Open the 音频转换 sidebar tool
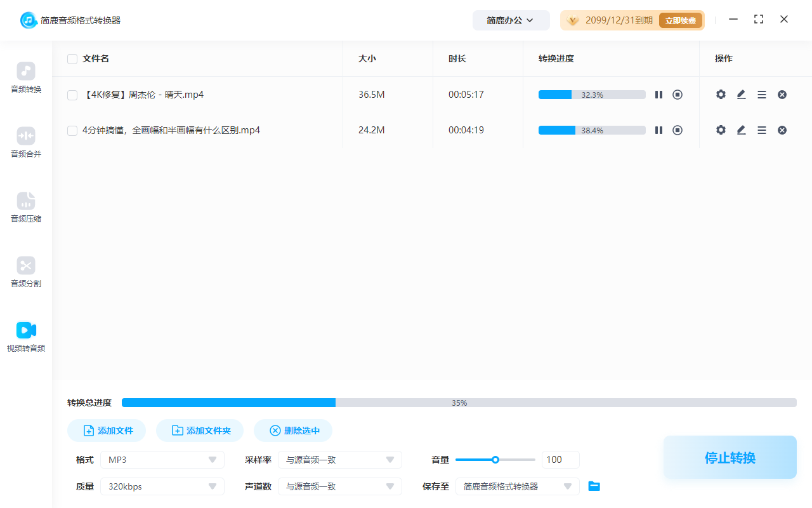 [x=25, y=77]
